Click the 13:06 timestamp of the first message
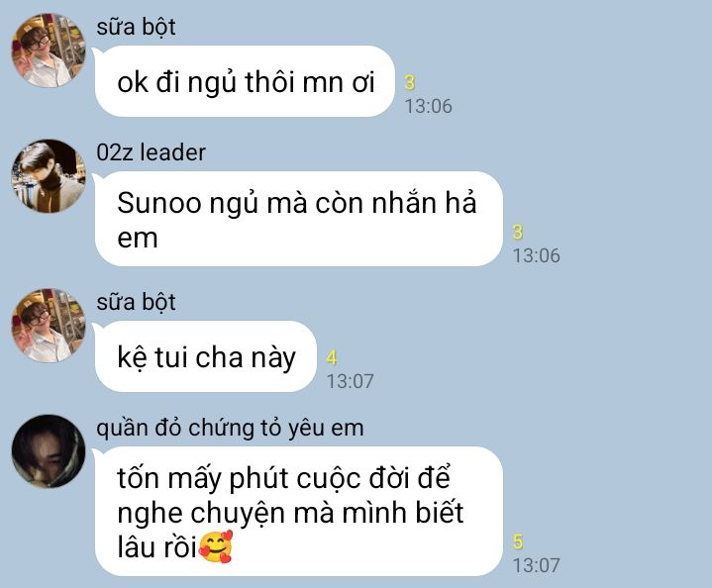Screen dimensions: 712x588 point(428,106)
